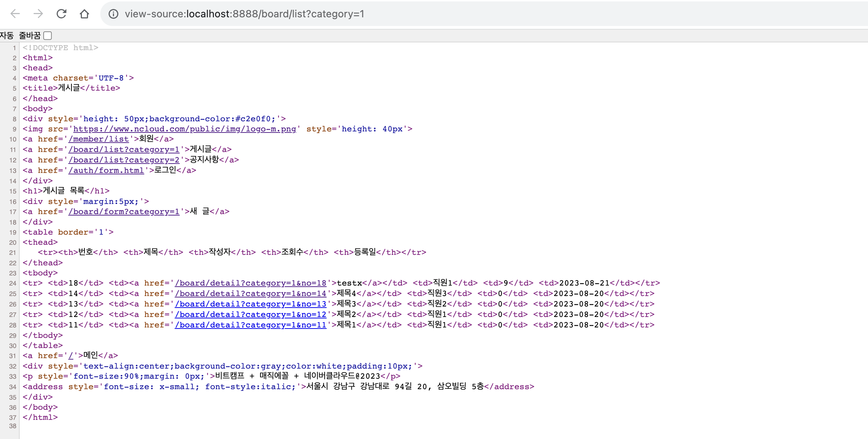Click the 새 글 anchor text
This screenshot has height=439, width=868.
point(200,212)
